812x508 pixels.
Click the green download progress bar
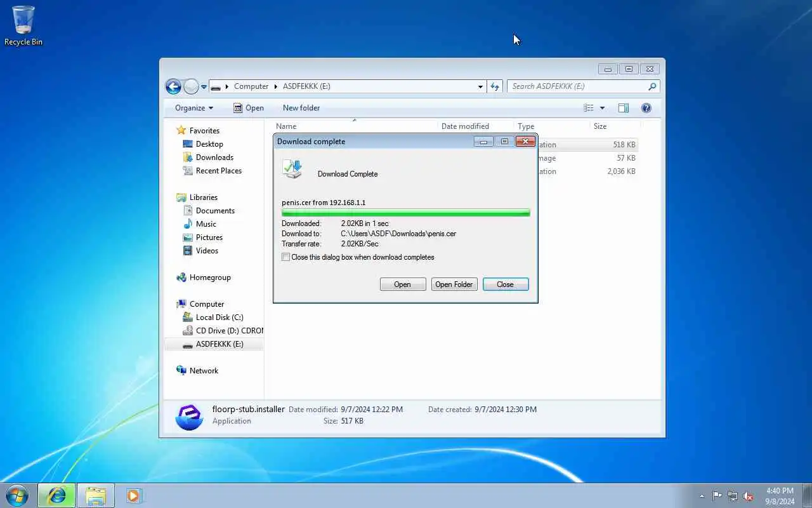pos(406,213)
